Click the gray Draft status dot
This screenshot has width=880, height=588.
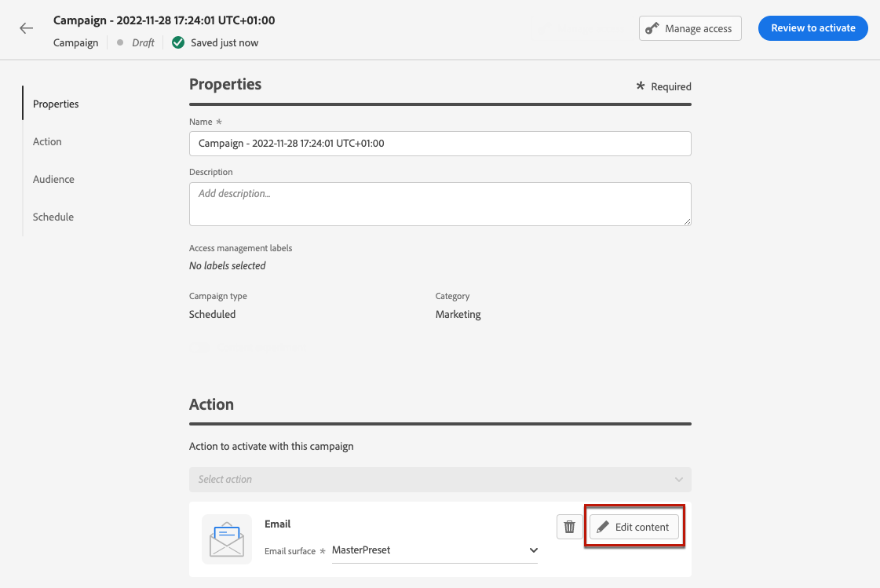pyautogui.click(x=120, y=42)
